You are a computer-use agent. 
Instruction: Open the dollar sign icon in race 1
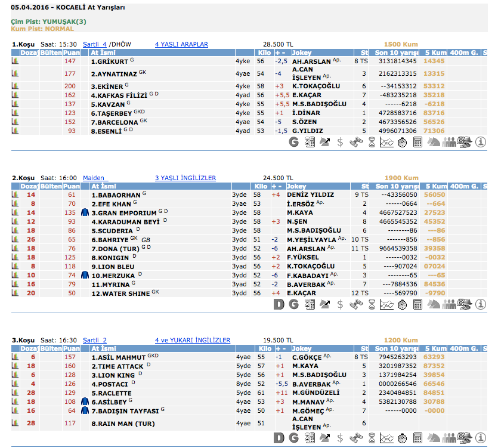coord(340,142)
